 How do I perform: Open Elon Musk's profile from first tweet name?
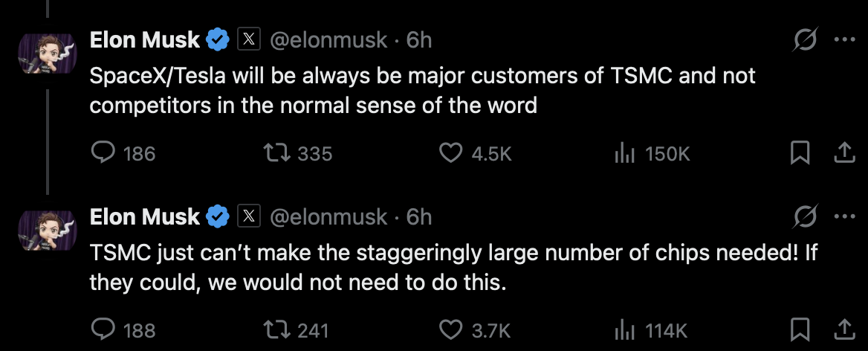click(x=145, y=40)
